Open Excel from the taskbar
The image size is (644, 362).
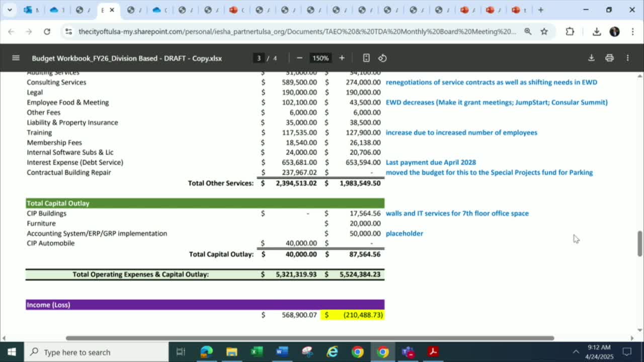pyautogui.click(x=257, y=352)
